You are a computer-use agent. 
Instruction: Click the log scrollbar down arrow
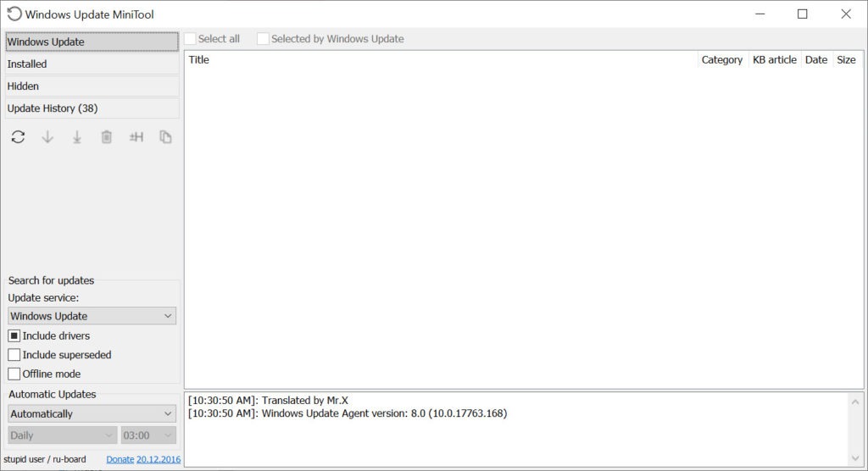(x=855, y=458)
